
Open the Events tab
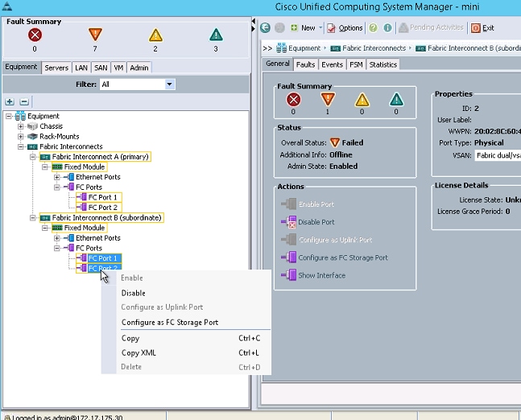click(332, 64)
